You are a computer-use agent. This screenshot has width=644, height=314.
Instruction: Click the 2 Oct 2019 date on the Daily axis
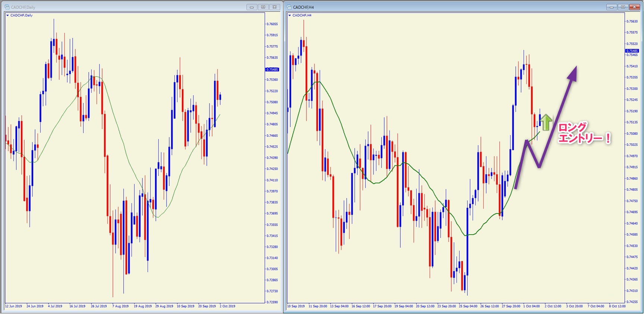tap(228, 306)
